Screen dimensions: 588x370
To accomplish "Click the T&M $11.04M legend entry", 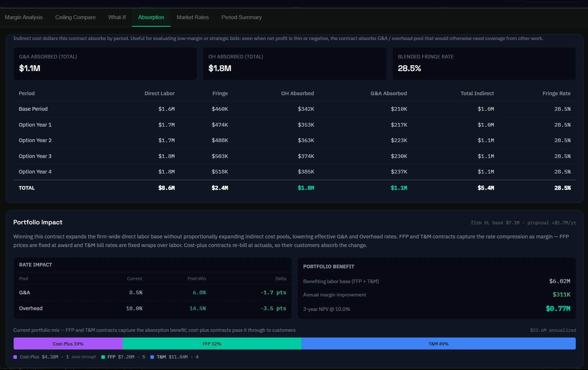I will point(174,357).
